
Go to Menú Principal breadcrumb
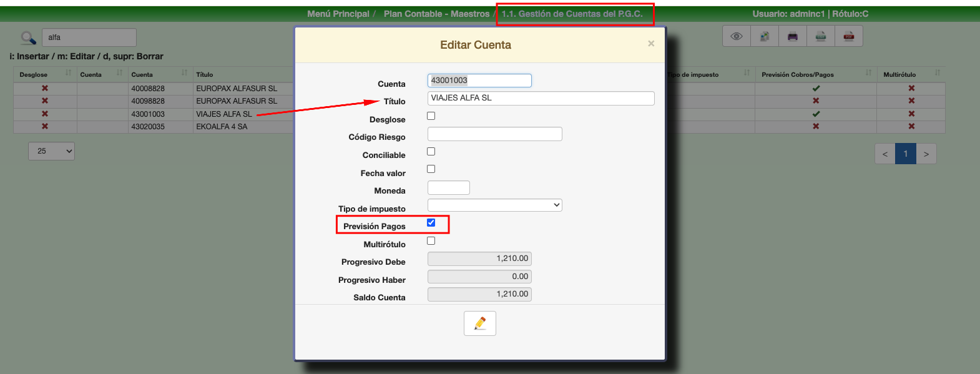click(338, 14)
